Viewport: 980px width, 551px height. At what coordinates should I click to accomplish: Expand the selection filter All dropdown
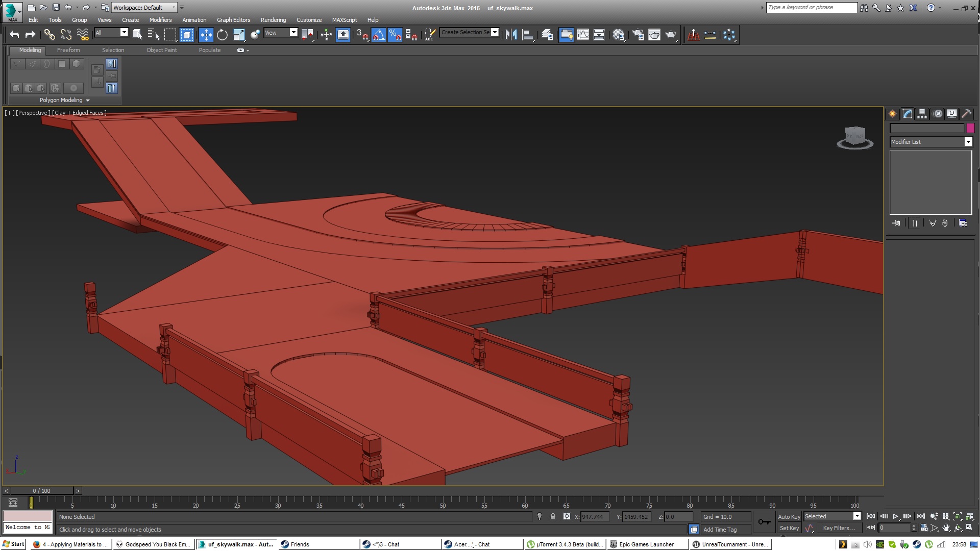pos(124,32)
